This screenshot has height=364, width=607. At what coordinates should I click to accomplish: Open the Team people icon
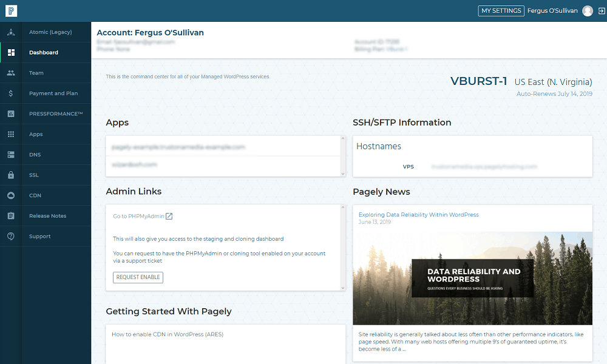11,73
